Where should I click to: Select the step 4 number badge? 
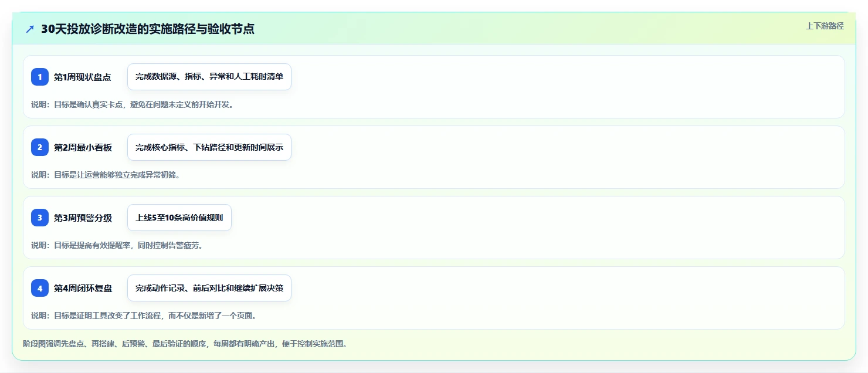click(x=40, y=288)
